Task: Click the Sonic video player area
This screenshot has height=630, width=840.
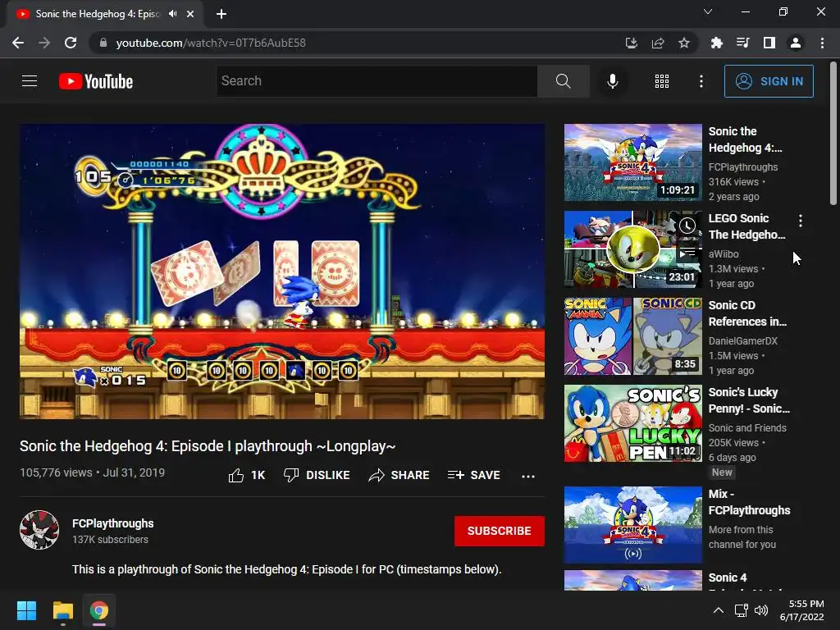Action: (282, 272)
